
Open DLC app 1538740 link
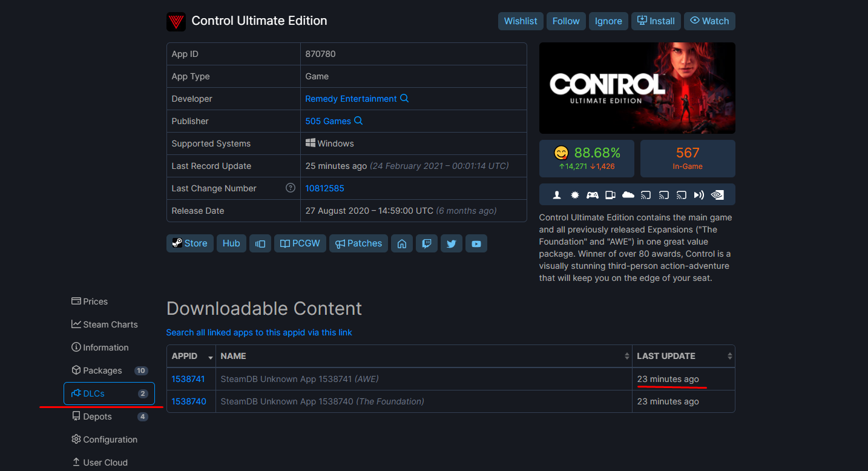[189, 401]
